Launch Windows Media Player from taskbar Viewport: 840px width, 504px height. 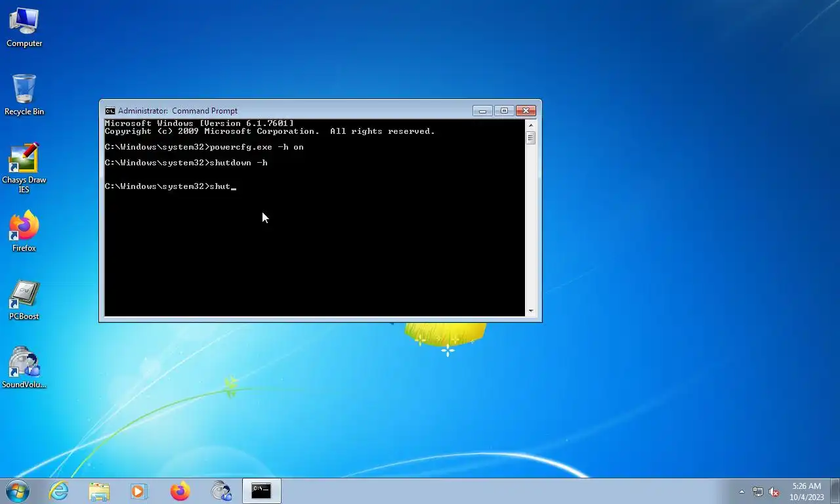139,491
